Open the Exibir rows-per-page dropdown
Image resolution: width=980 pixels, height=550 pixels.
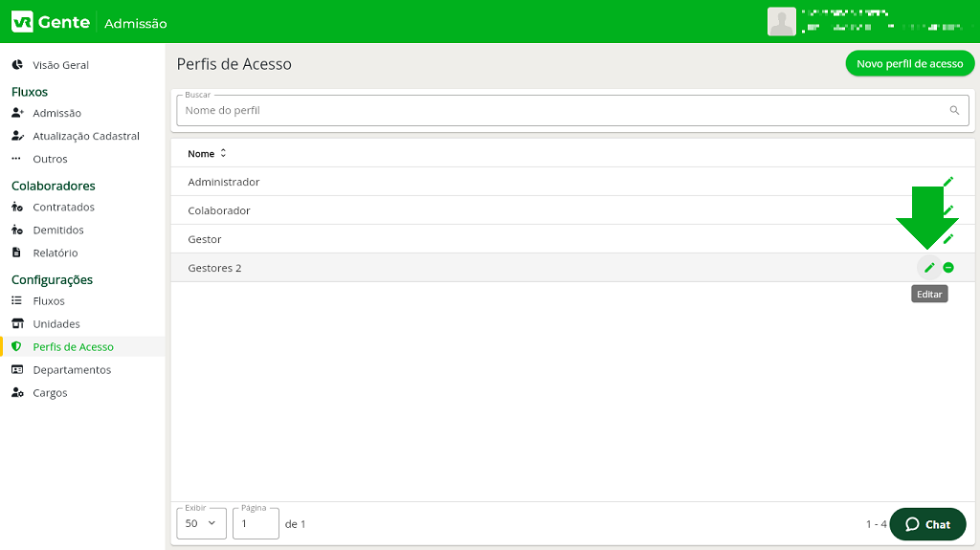201,524
